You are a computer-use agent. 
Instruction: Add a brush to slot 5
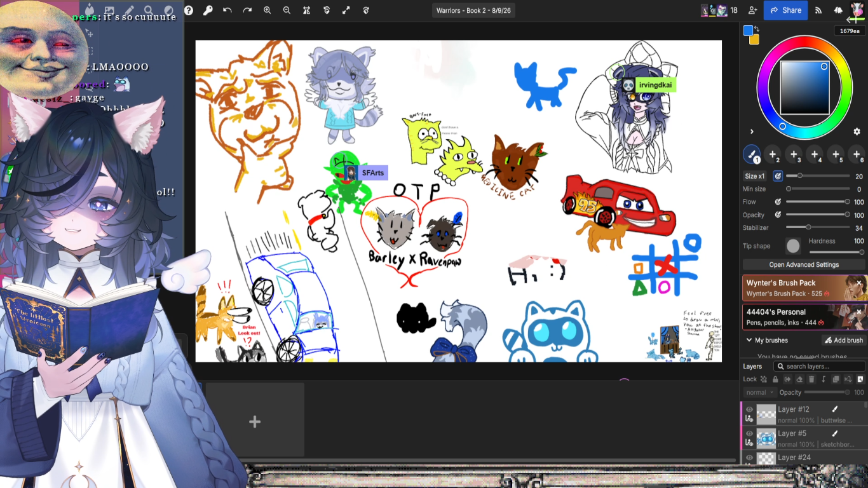coord(836,154)
